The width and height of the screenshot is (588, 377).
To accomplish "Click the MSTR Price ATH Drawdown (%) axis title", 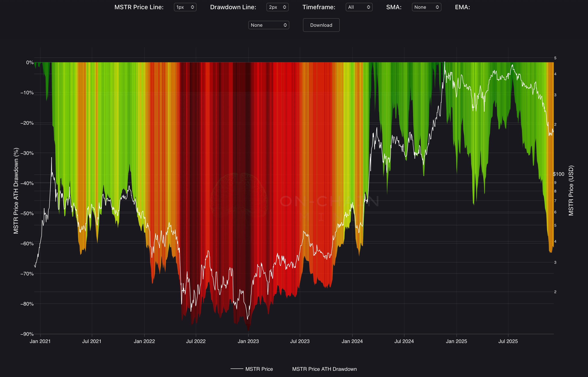I will coord(16,191).
